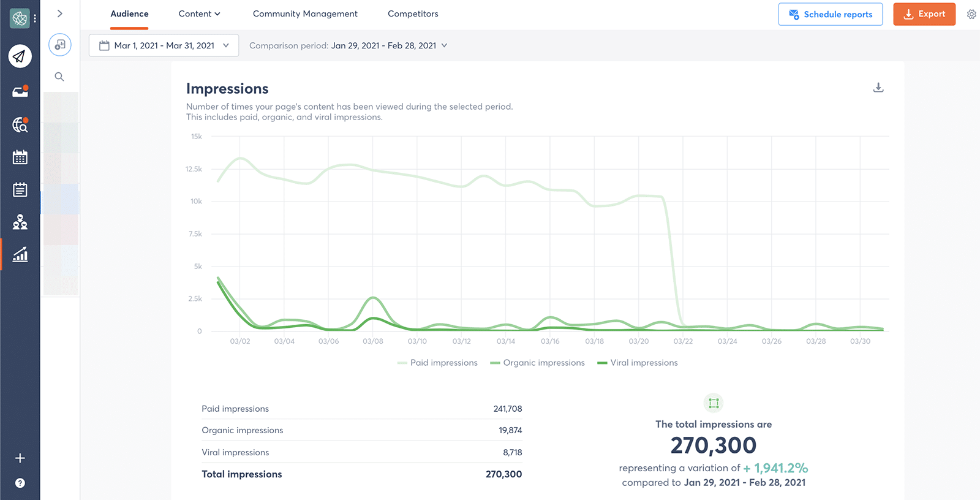The image size is (980, 500).
Task: Open the Inbox tray icon in sidebar
Action: click(20, 92)
